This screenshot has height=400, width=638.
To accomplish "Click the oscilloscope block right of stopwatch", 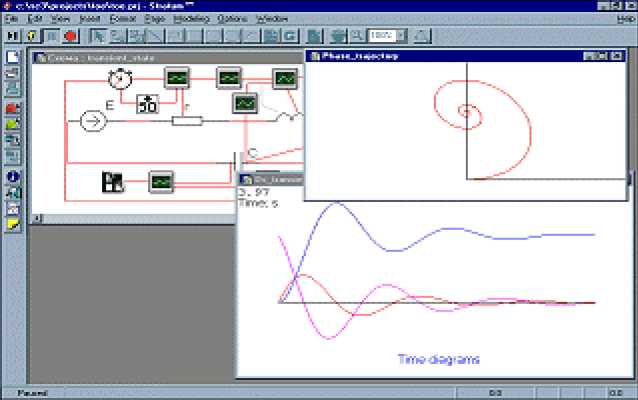I will (x=177, y=78).
